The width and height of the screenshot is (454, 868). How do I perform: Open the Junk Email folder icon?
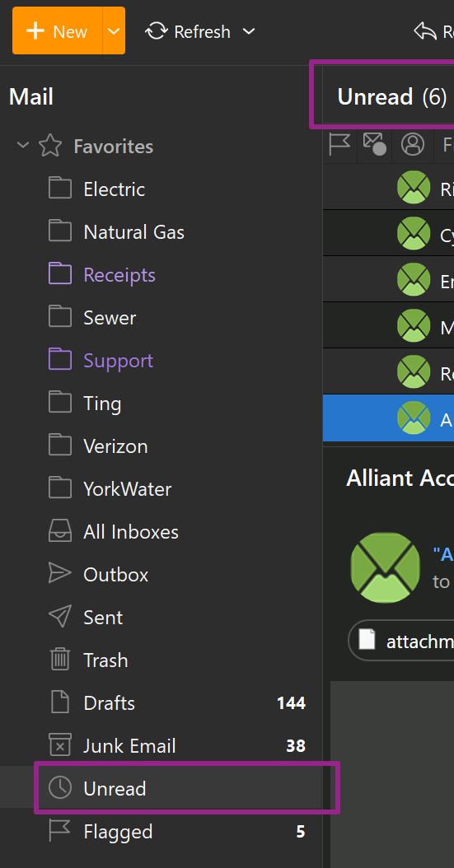click(x=60, y=745)
